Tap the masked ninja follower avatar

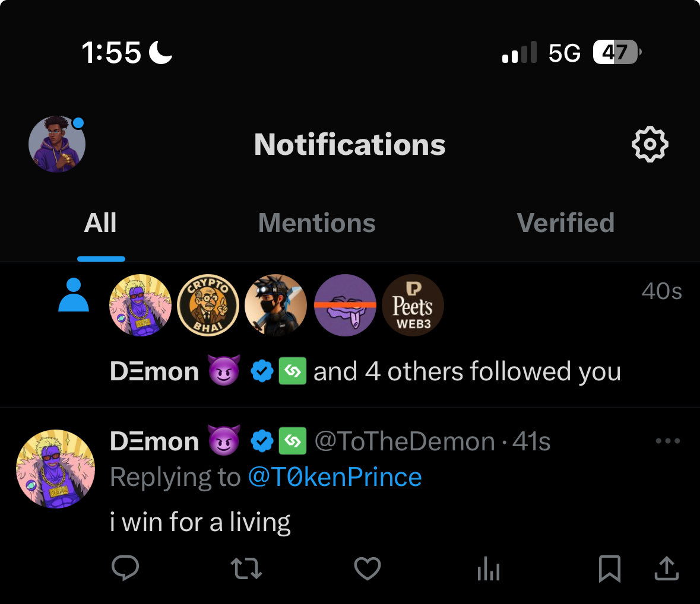pos(276,305)
